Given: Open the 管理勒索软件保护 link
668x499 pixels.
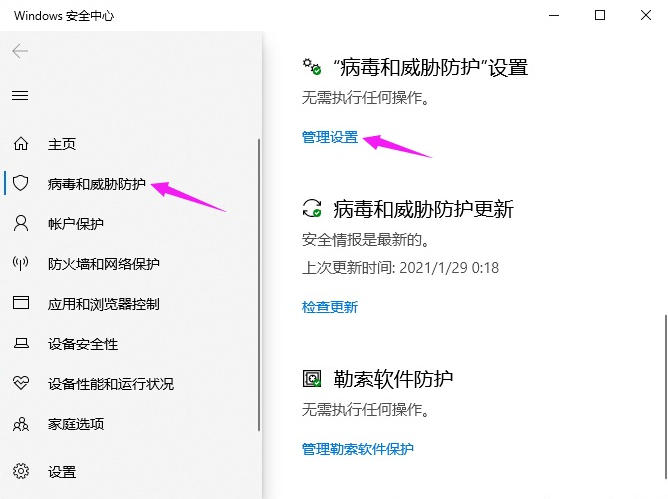Looking at the screenshot, I should [357, 449].
